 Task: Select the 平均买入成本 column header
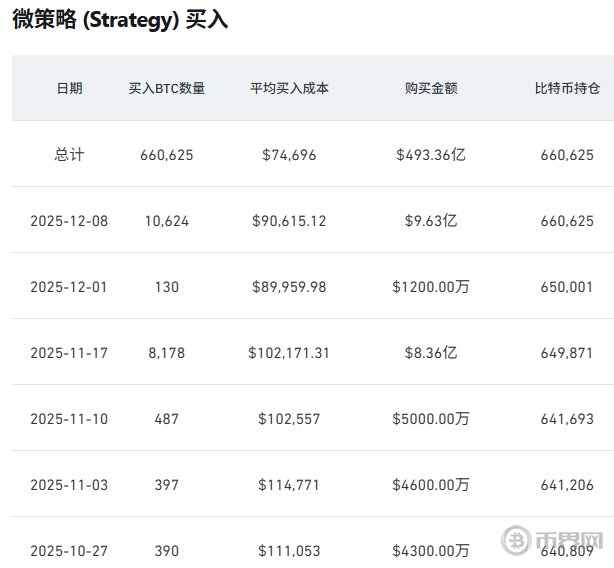click(x=289, y=88)
